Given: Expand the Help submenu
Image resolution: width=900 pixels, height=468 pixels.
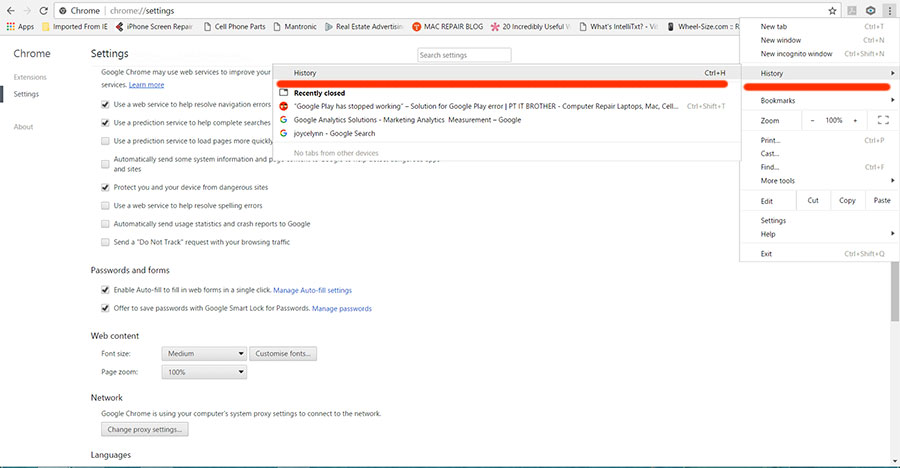Looking at the screenshot, I should 820,234.
